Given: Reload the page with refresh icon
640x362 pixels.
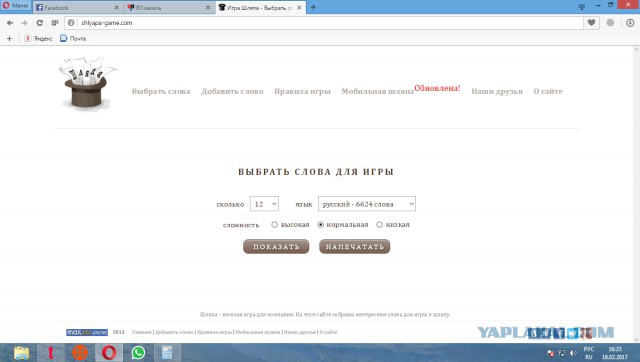Looking at the screenshot, I should point(40,23).
